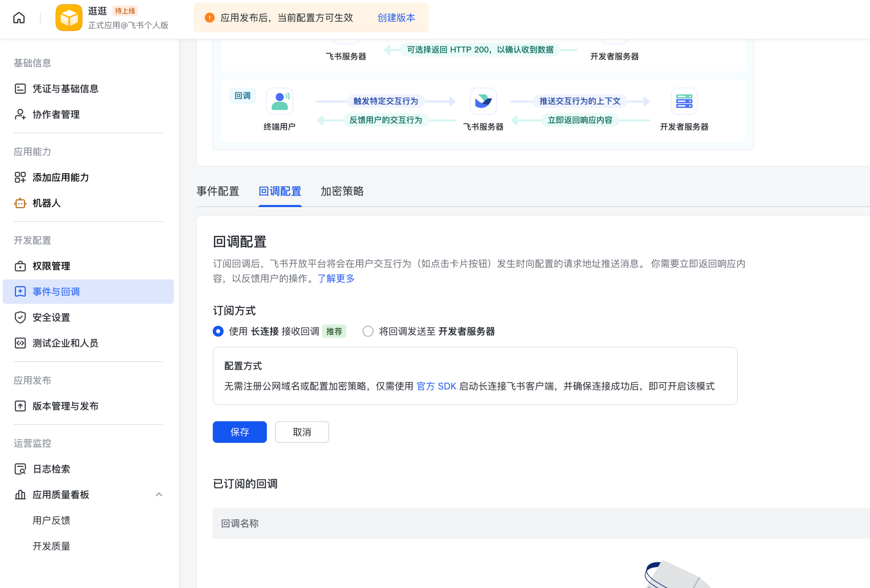Viewport: 870px width, 588px height.
Task: Open 应用质量看板 dashboard
Action: [x=60, y=495]
